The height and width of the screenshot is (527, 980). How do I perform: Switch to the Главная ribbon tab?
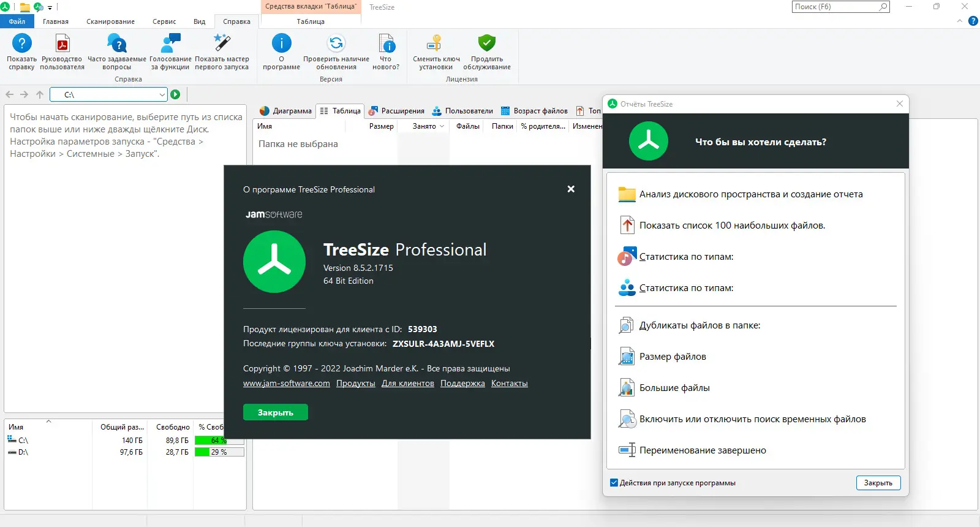56,21
